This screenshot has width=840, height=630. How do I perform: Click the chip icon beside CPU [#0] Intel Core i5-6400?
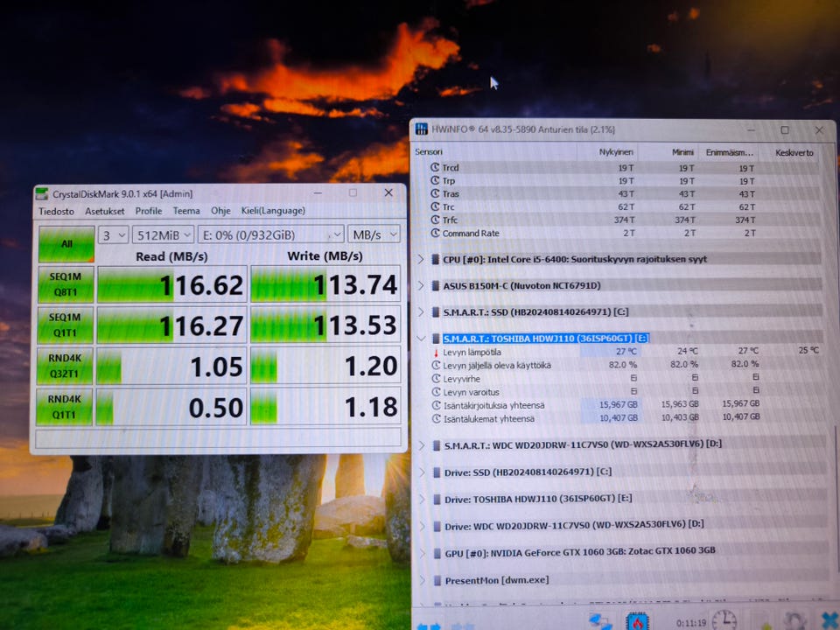436,259
